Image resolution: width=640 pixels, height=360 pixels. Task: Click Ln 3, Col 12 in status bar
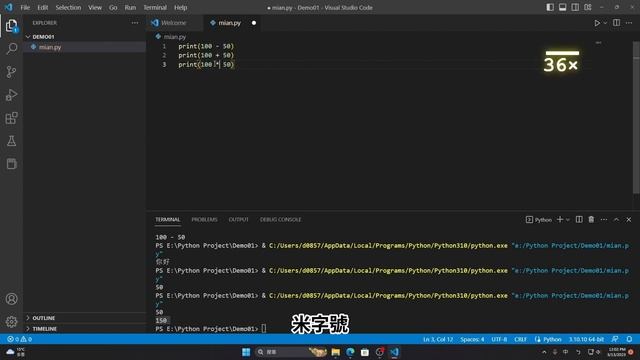(x=438, y=339)
